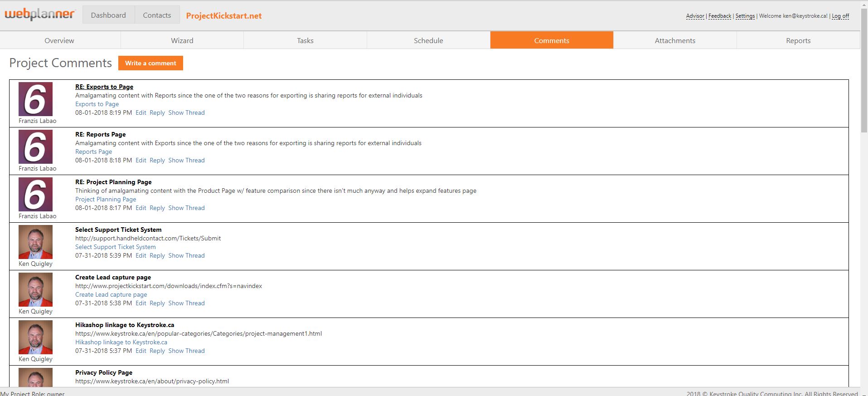Image resolution: width=868 pixels, height=396 pixels.
Task: Click the Project Comments heading
Action: 60,63
